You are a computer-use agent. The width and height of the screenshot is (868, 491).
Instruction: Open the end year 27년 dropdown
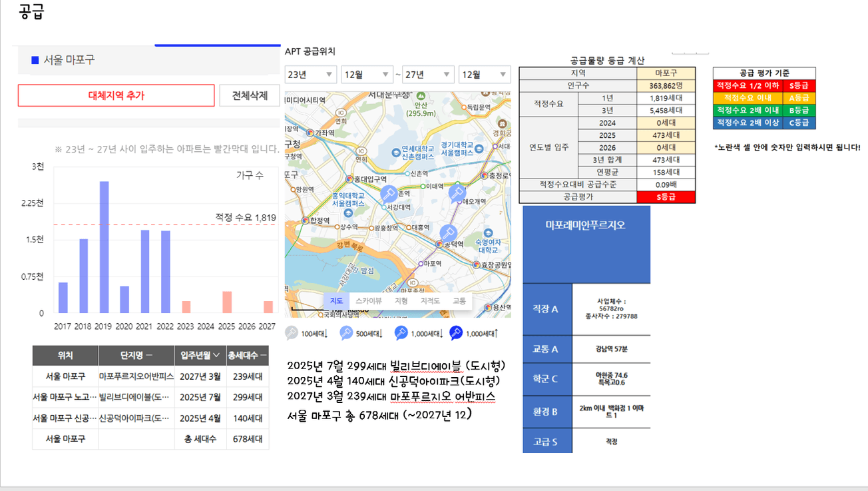click(427, 75)
